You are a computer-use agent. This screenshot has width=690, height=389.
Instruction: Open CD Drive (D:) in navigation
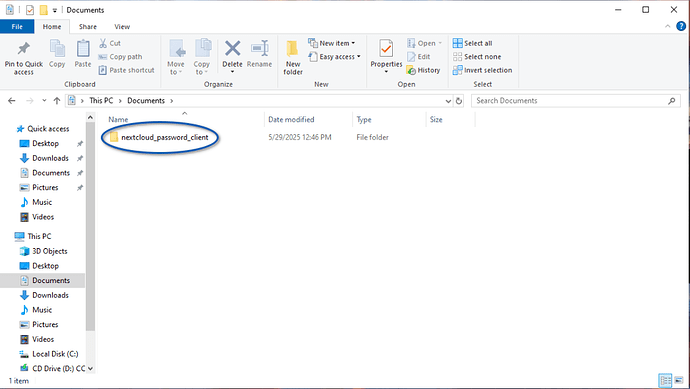tap(52, 369)
